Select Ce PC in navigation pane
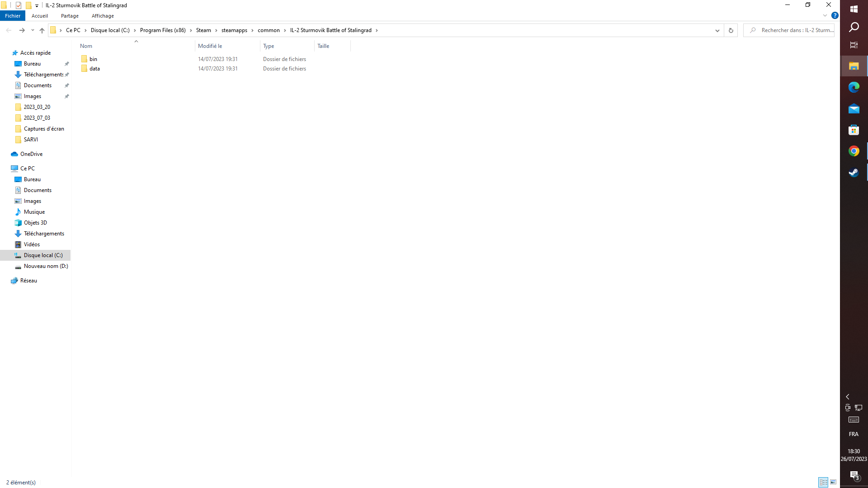This screenshot has height=488, width=868. (27, 169)
